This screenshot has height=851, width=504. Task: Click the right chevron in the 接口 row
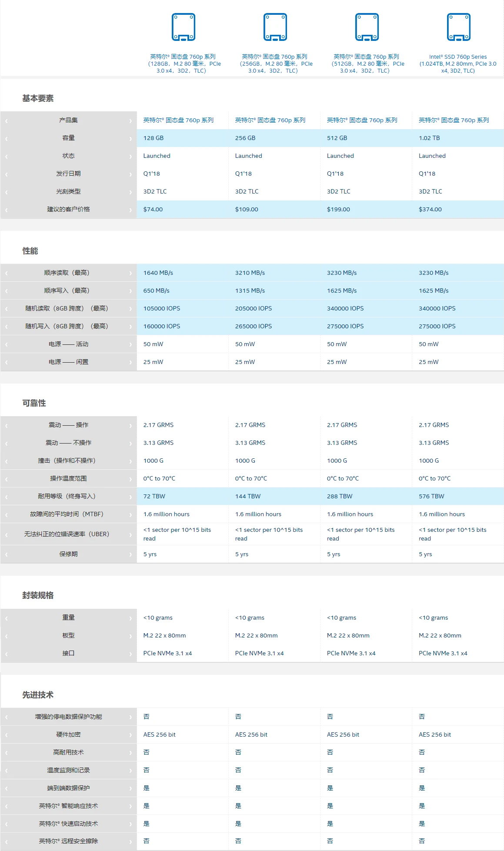(x=130, y=654)
